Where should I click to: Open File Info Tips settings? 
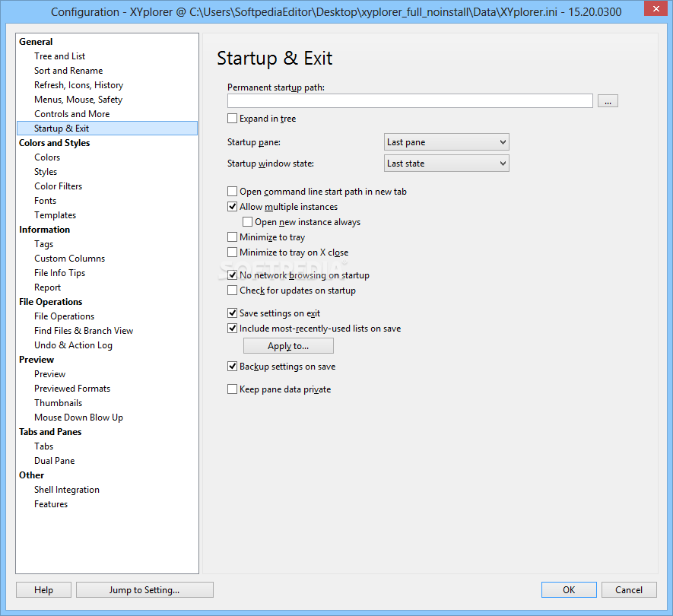coord(59,273)
